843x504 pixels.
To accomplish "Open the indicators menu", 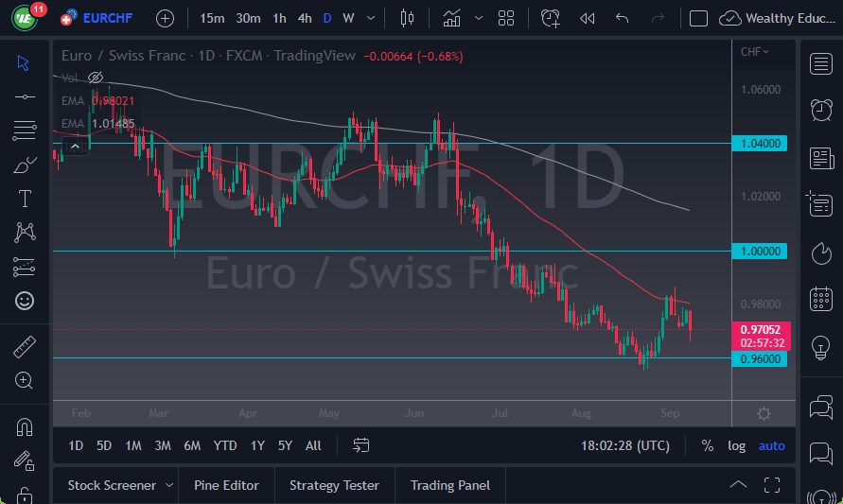I will (x=451, y=18).
